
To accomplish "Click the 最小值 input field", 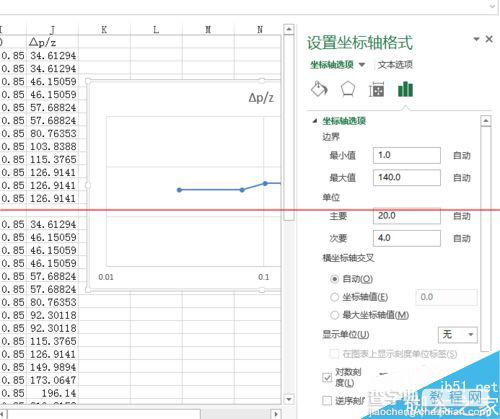I will point(407,155).
